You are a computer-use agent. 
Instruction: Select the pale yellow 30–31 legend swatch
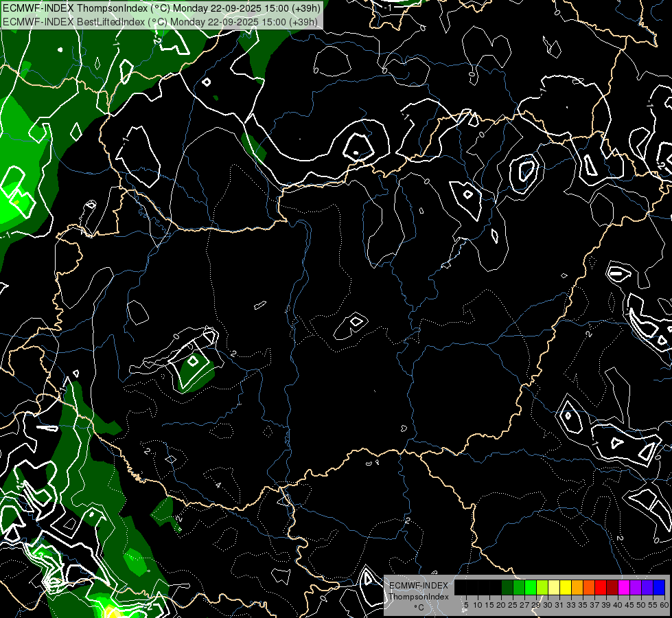[554, 588]
